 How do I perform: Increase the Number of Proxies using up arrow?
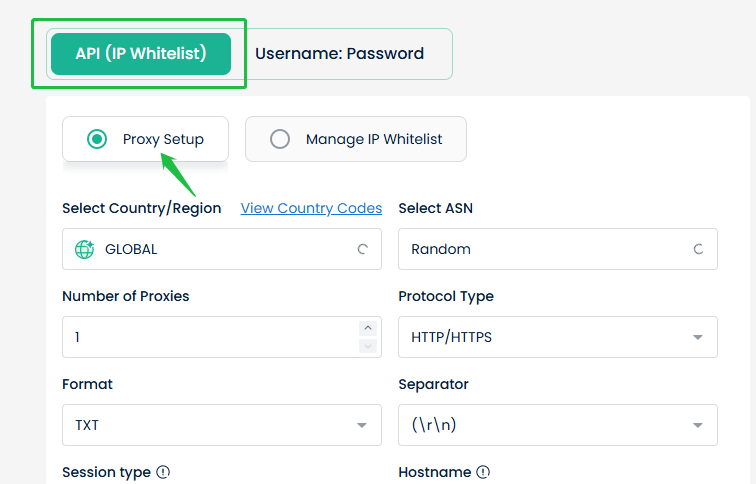pos(368,328)
